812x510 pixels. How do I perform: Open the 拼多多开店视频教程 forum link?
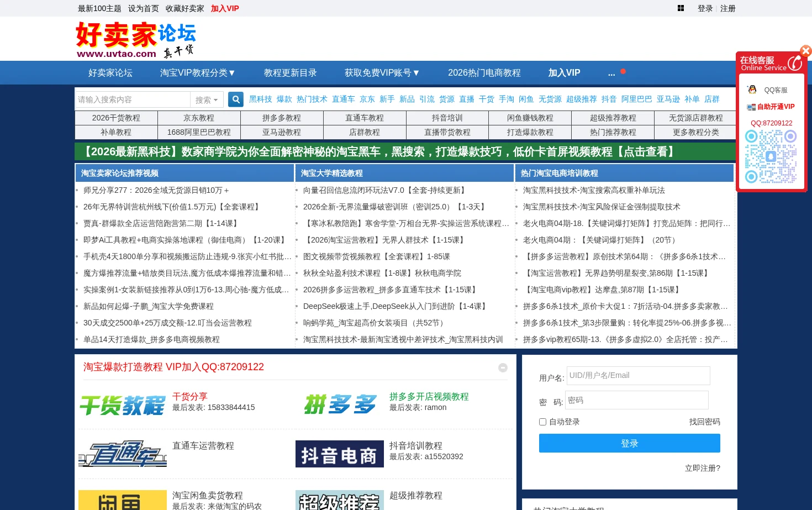429,397
